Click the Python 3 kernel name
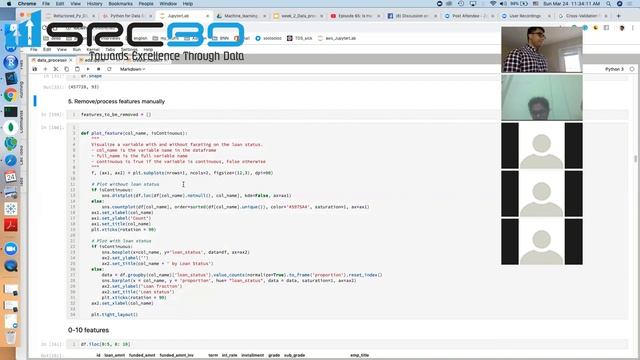 [614, 69]
